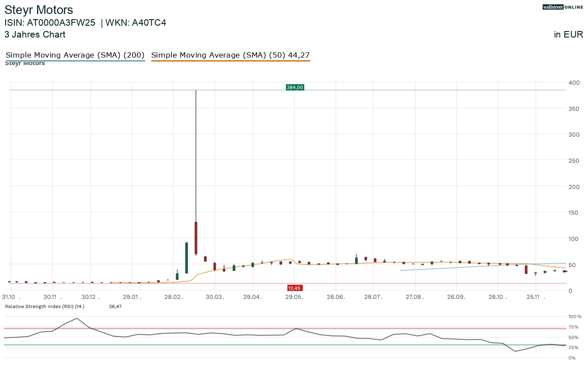Select the 28.02 date axis label
Viewport: 588px width, 370px height.
[173, 297]
